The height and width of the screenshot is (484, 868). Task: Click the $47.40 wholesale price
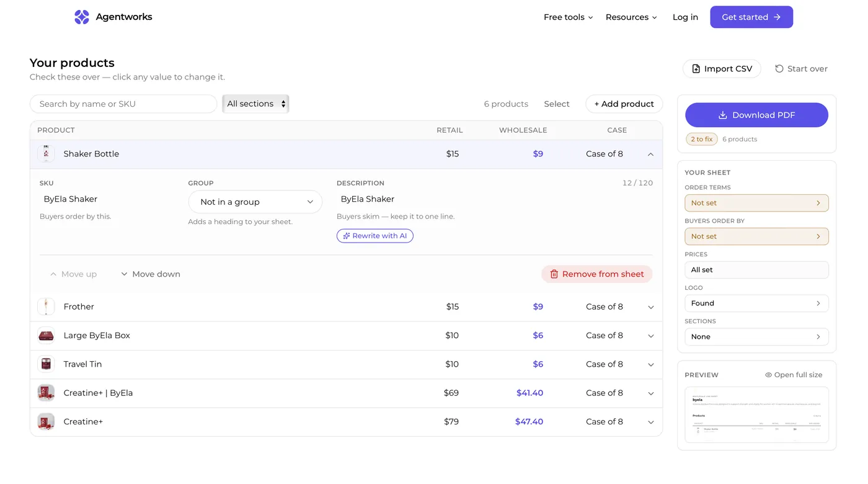(x=529, y=422)
